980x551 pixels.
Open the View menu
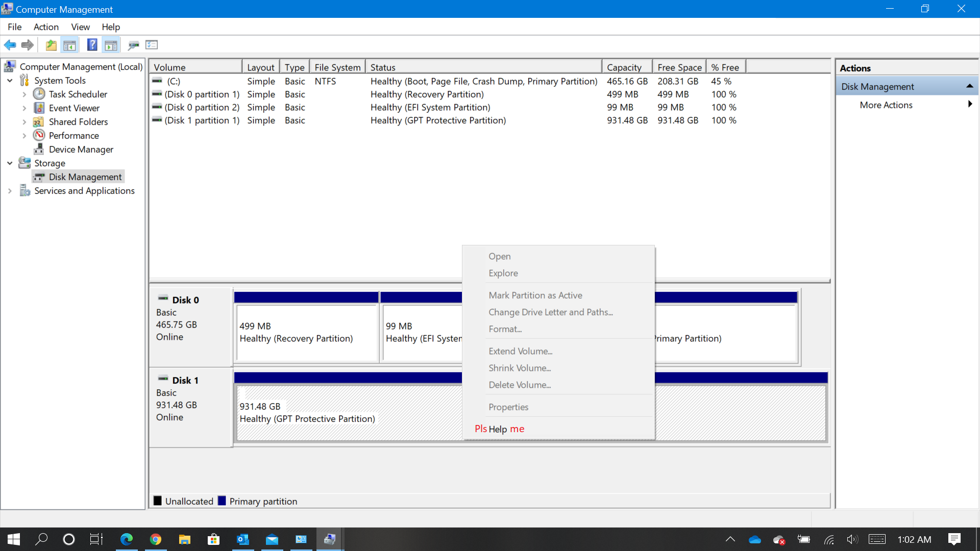pos(80,27)
